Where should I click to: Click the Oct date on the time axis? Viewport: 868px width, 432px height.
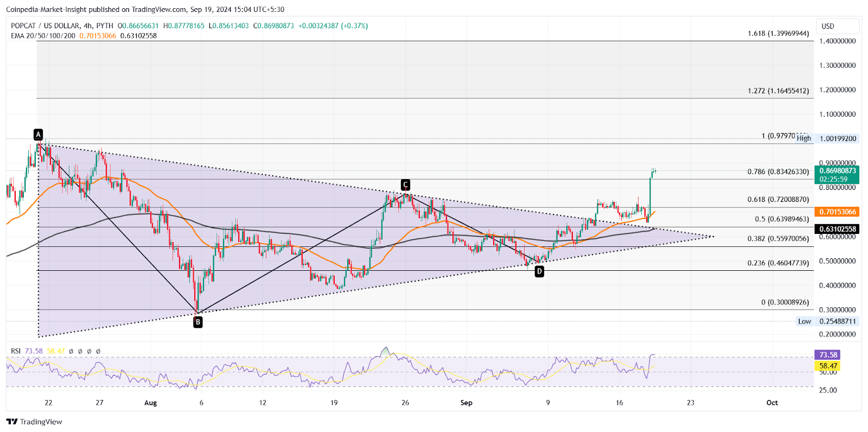[772, 403]
